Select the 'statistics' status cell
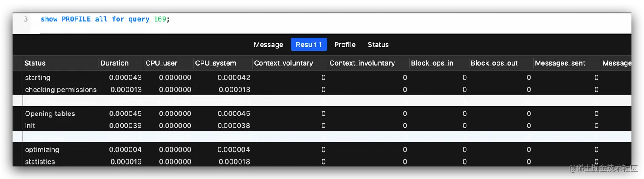The height and width of the screenshot is (179, 644). pyautogui.click(x=40, y=162)
